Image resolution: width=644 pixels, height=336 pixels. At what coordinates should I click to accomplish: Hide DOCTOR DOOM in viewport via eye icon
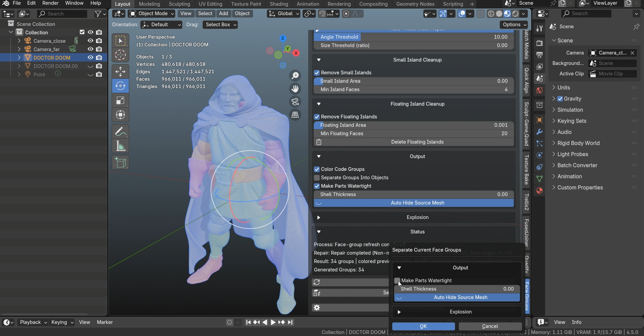coord(90,58)
